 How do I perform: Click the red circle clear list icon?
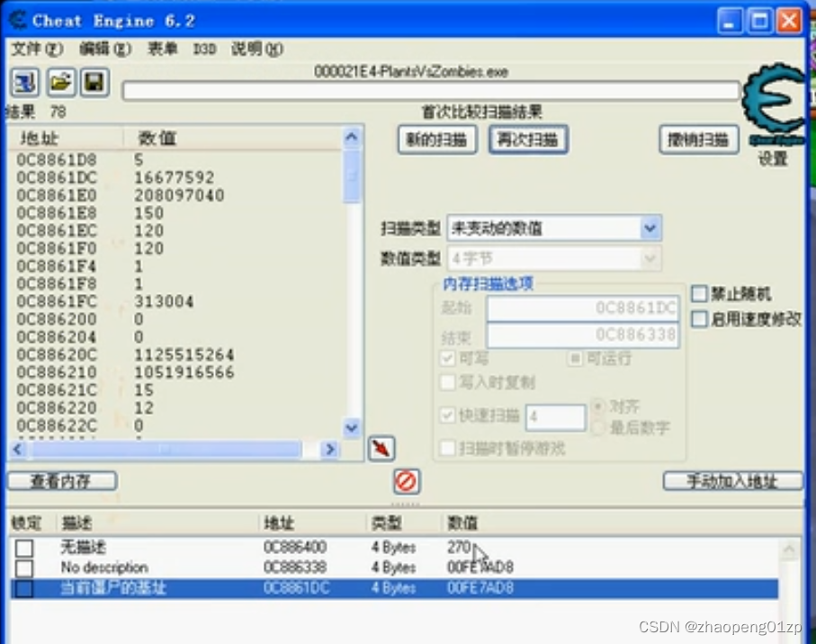[x=406, y=481]
